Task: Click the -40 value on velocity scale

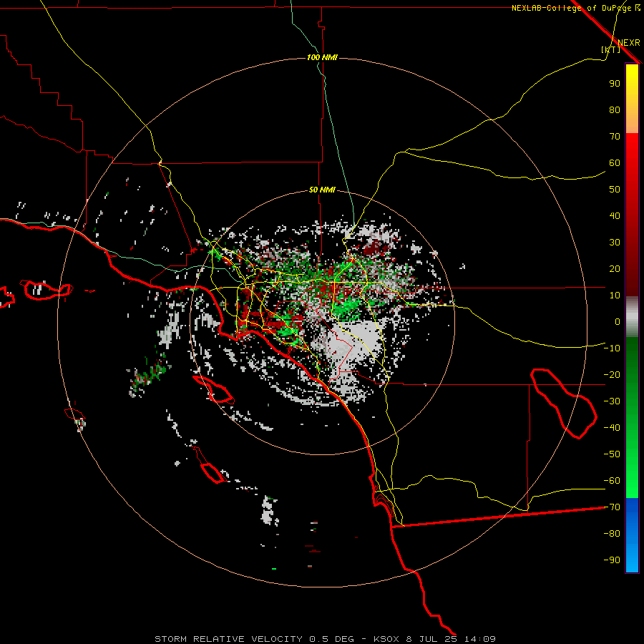Action: pyautogui.click(x=612, y=428)
